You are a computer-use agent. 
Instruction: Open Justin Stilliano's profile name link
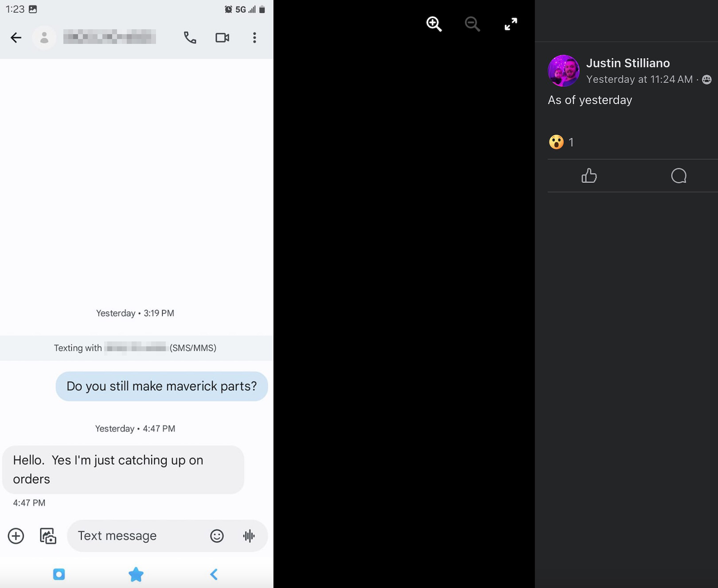click(628, 63)
